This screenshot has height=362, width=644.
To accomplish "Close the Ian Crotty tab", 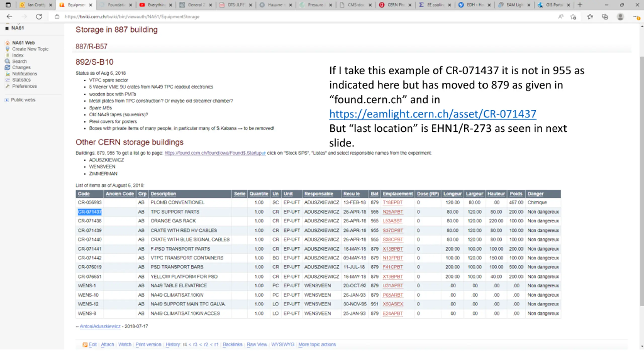I will click(51, 5).
